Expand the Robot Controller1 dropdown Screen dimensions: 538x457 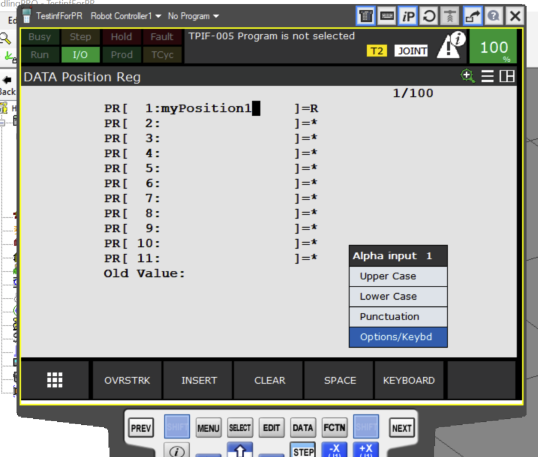pyautogui.click(x=126, y=16)
